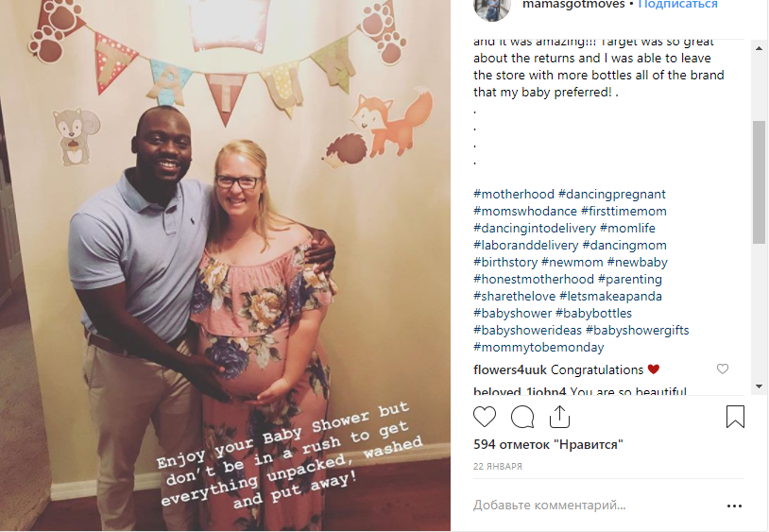
Task: Save post with the bookmark icon
Action: click(735, 417)
